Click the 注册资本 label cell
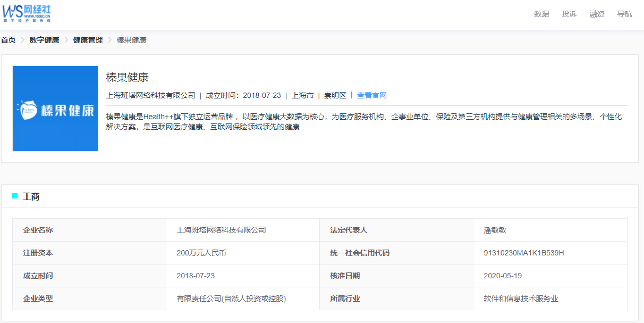644x323 pixels. pyautogui.click(x=89, y=253)
